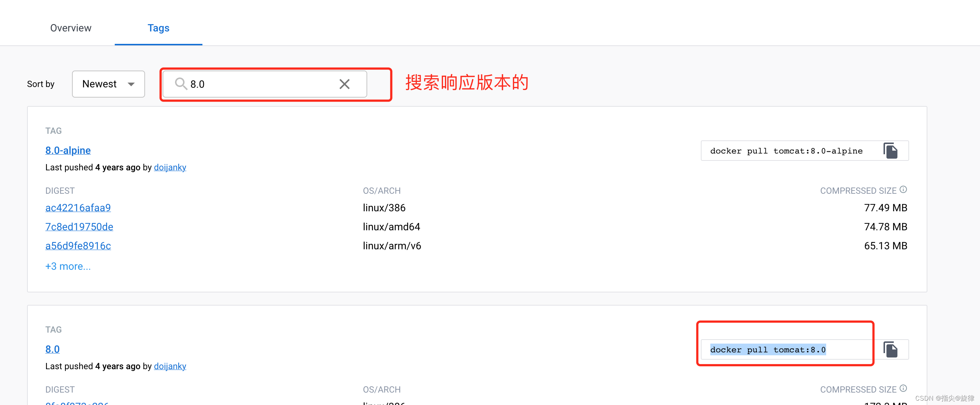Click the tag search field containing 8.0
Viewport: 980px width, 405px height.
coord(265,84)
